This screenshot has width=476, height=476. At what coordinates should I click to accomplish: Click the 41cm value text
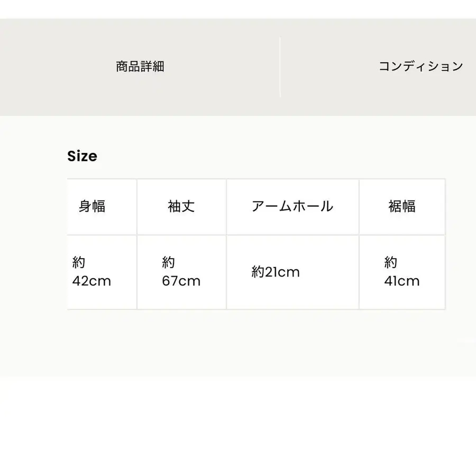(401, 281)
